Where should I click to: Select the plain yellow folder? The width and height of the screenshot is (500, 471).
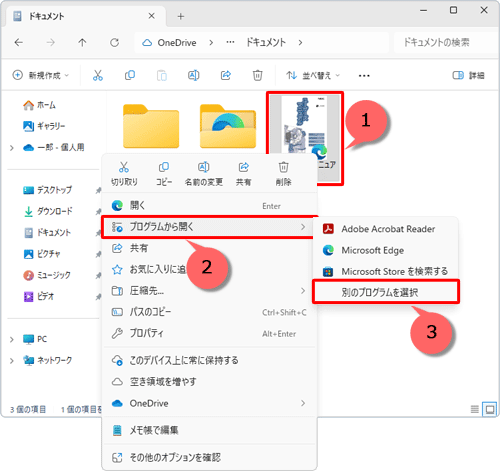click(x=151, y=126)
